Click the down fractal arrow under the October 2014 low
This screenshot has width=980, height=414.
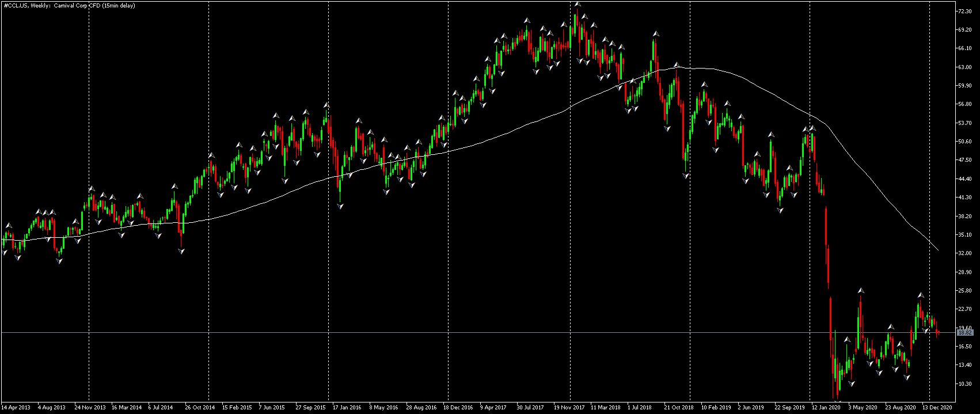pyautogui.click(x=182, y=251)
